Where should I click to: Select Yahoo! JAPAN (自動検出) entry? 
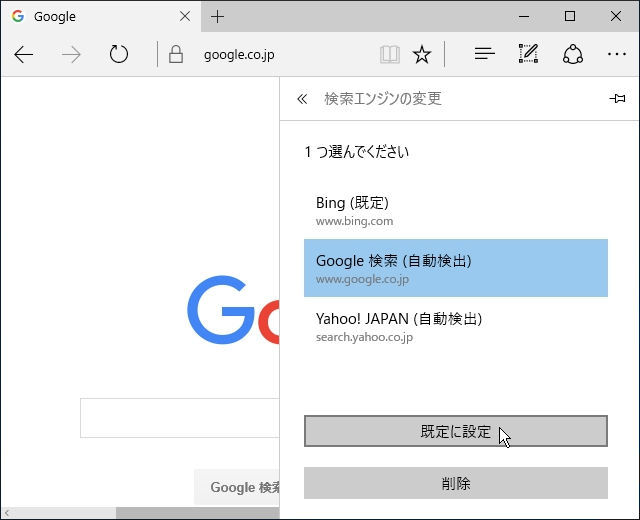(x=456, y=326)
